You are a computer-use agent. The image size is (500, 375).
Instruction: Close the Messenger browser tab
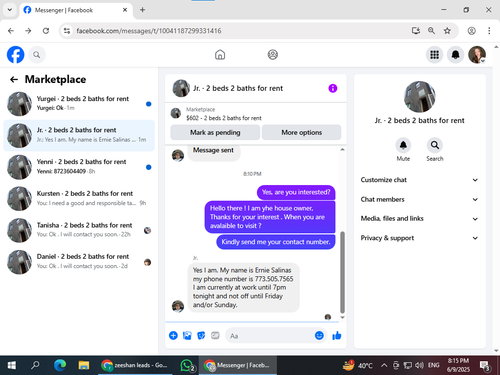tap(125, 10)
